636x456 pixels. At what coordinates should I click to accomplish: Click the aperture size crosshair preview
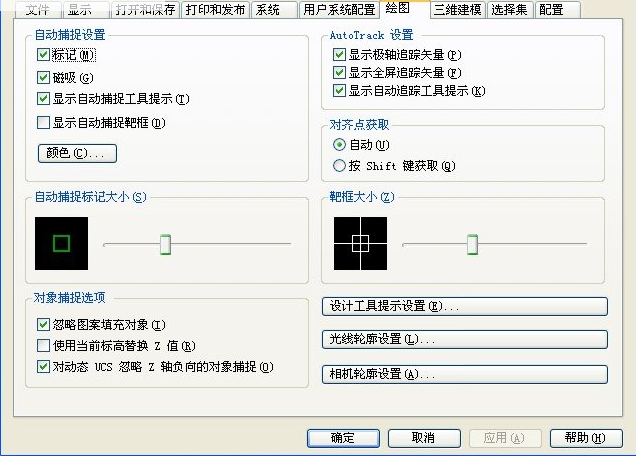(x=360, y=243)
